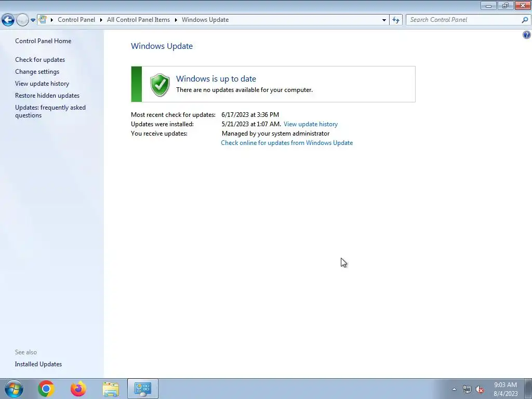
Task: Click the taskbar clock showing 9:03 AM
Action: pos(506,389)
